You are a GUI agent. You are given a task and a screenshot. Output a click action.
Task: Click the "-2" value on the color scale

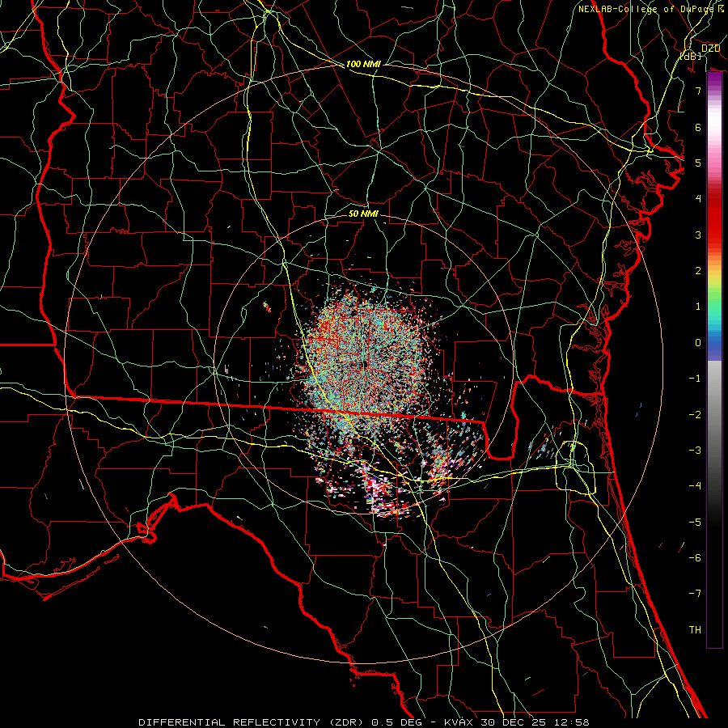coord(695,415)
